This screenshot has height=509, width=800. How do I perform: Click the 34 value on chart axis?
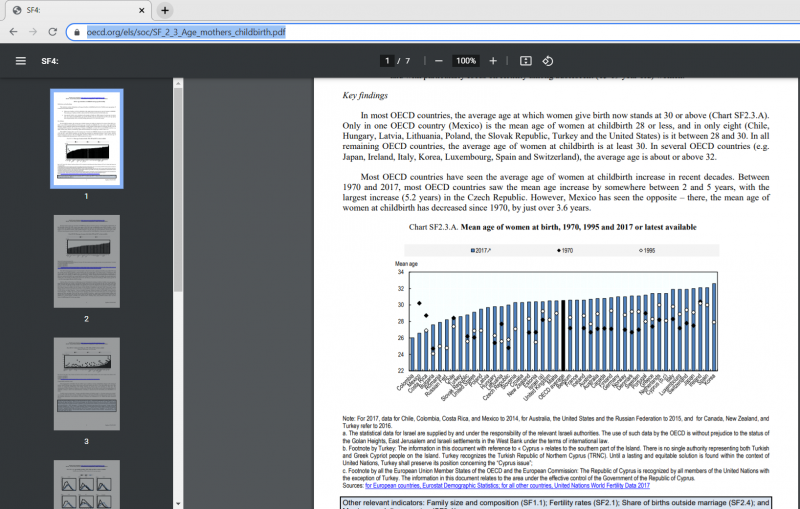tap(401, 272)
